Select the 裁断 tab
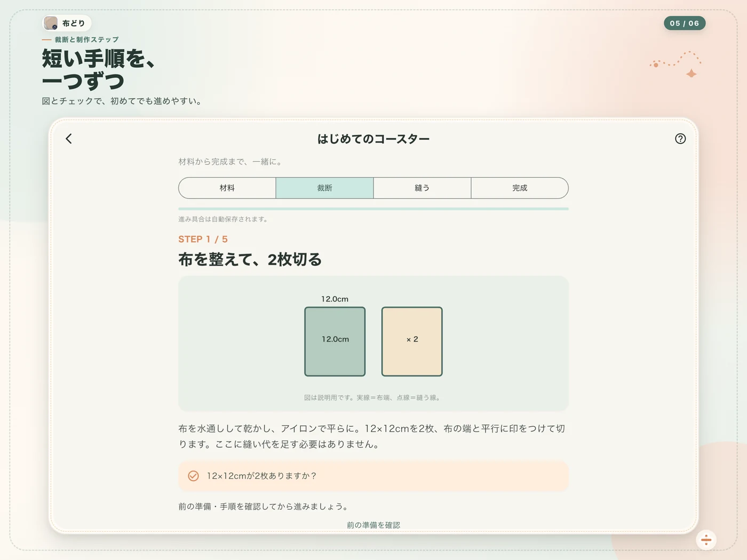Screen dimensions: 747x560 [x=324, y=188]
